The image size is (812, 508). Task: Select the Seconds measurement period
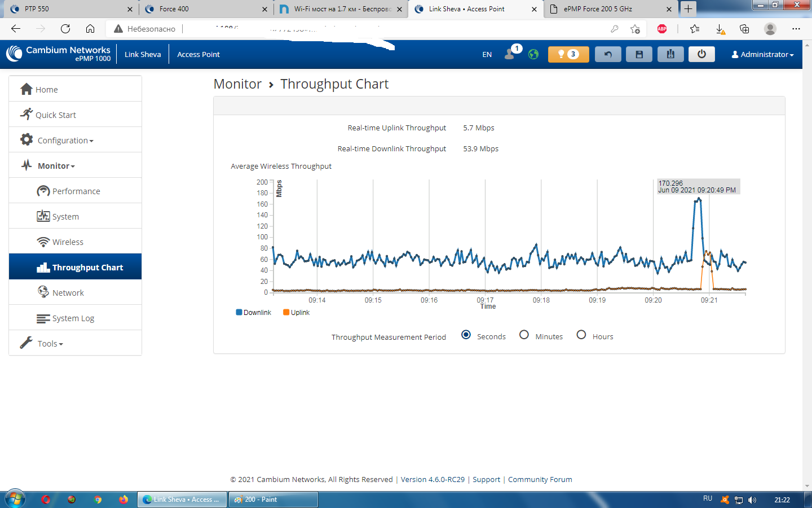(x=466, y=335)
